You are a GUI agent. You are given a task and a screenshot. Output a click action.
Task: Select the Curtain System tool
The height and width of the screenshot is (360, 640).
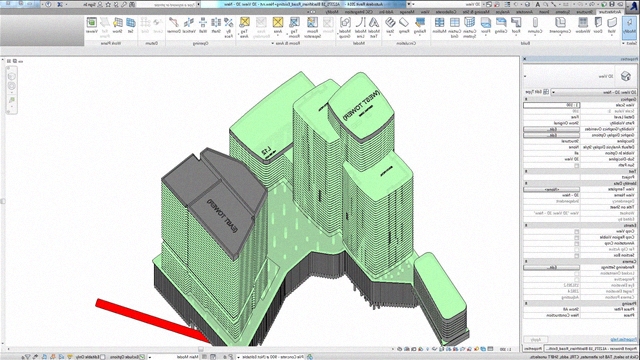pos(470,27)
